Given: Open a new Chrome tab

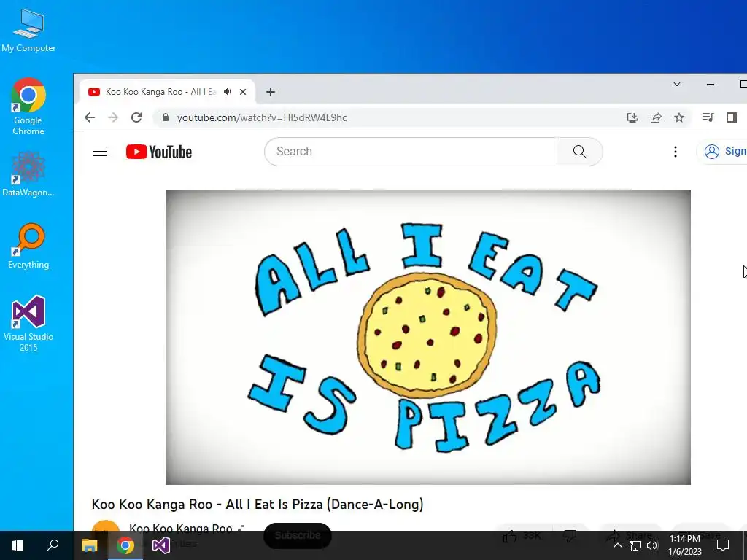Looking at the screenshot, I should click(271, 92).
